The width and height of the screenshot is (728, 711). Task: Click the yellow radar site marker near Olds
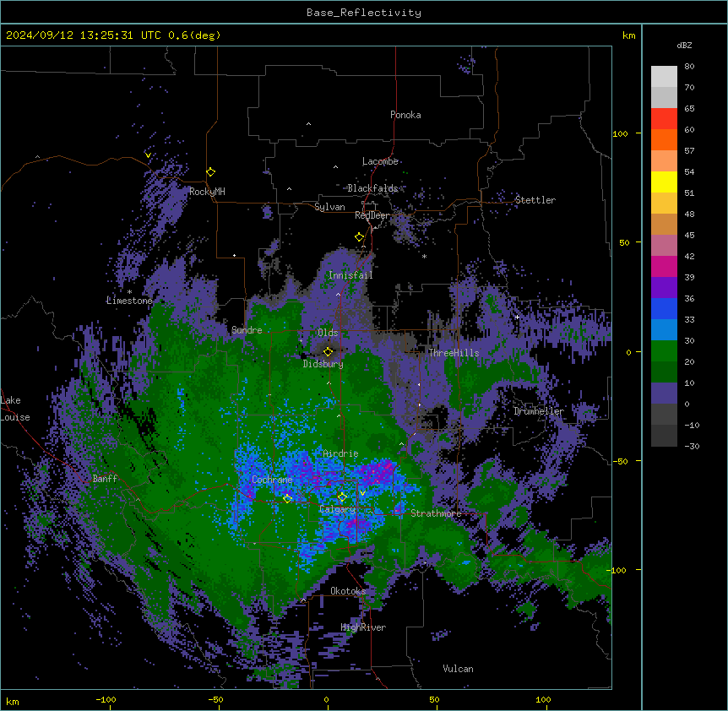[328, 352]
